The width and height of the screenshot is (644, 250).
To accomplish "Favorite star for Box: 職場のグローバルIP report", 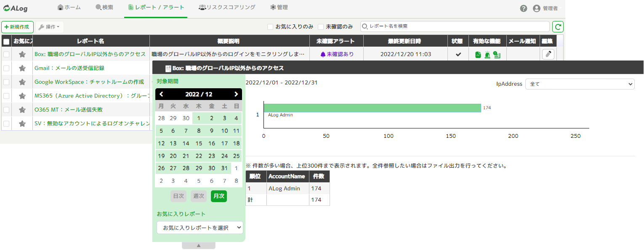I will tap(22, 54).
